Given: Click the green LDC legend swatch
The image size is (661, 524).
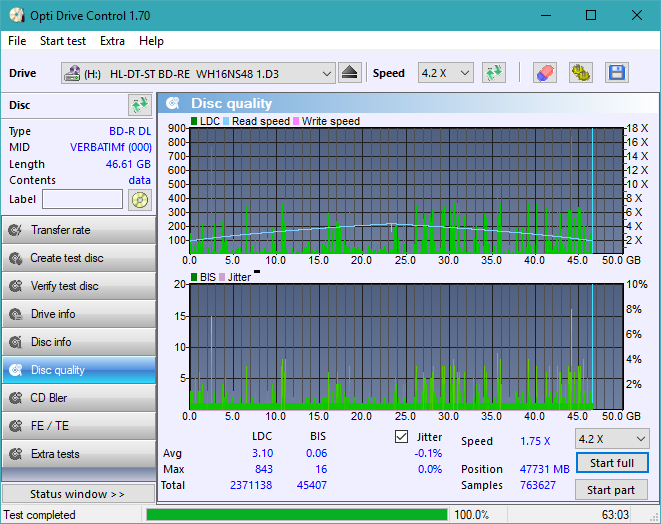Looking at the screenshot, I should click(194, 121).
